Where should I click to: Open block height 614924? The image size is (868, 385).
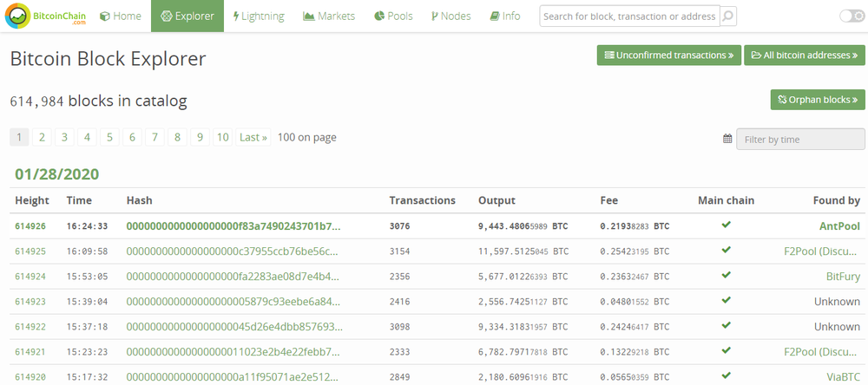(30, 277)
